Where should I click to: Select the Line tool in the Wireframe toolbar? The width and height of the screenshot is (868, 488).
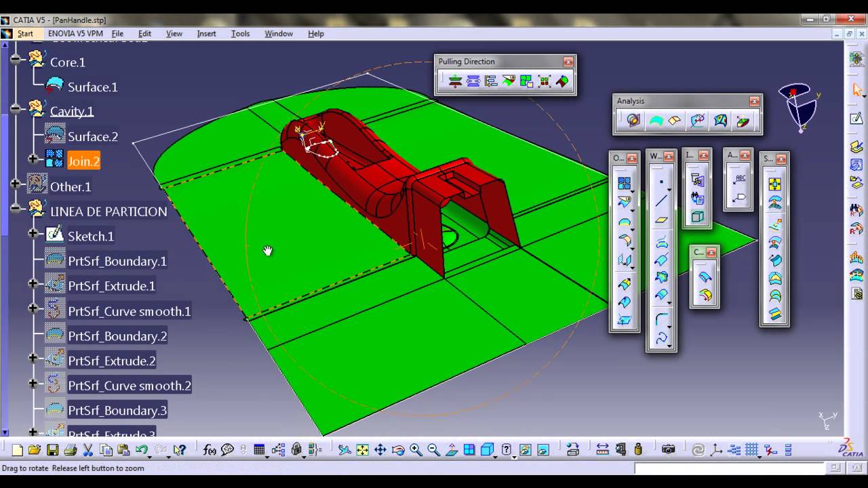coord(661,201)
